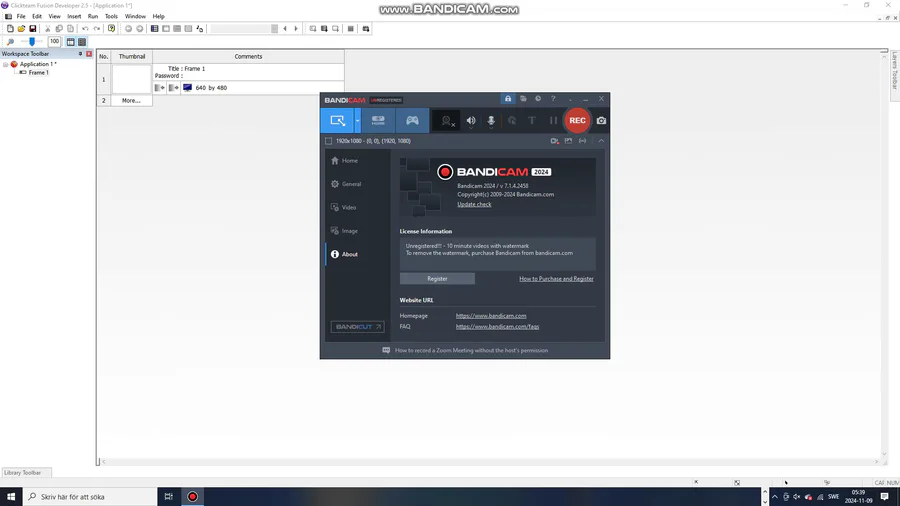Click the Bandicam camera screenshot icon
900x506 pixels.
pos(601,120)
